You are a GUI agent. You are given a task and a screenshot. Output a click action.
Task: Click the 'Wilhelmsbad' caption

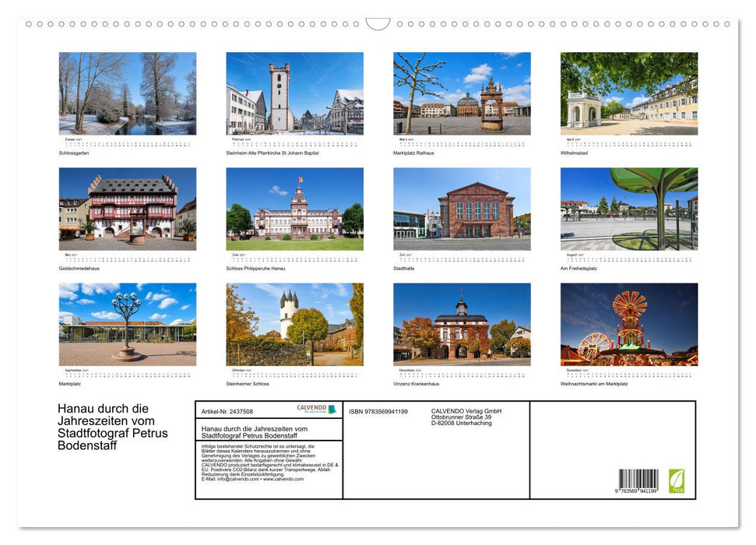[574, 153]
